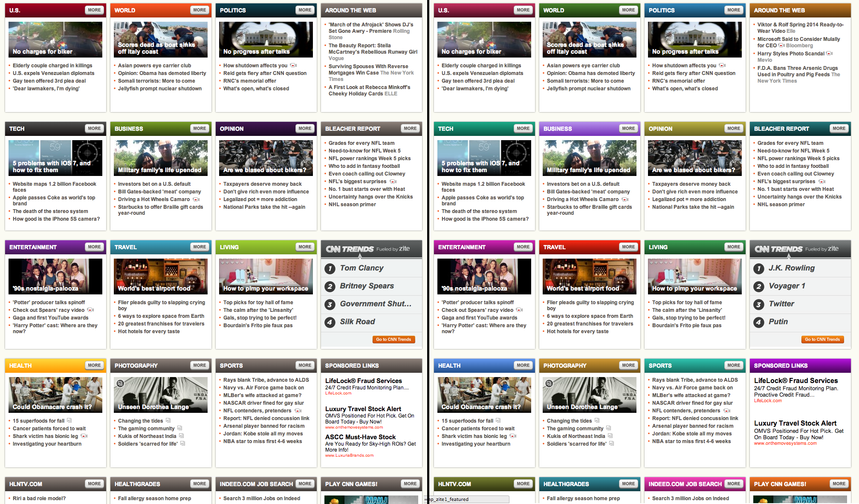
Task: Click 'Go to CNN Trends' button, right page
Action: tap(822, 340)
